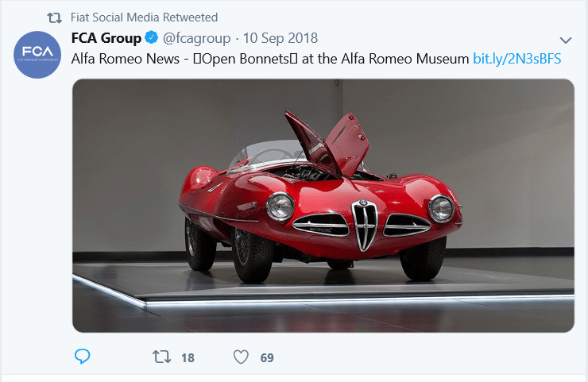Open the tweet options chevron menu
This screenshot has width=588, height=382.
click(566, 41)
